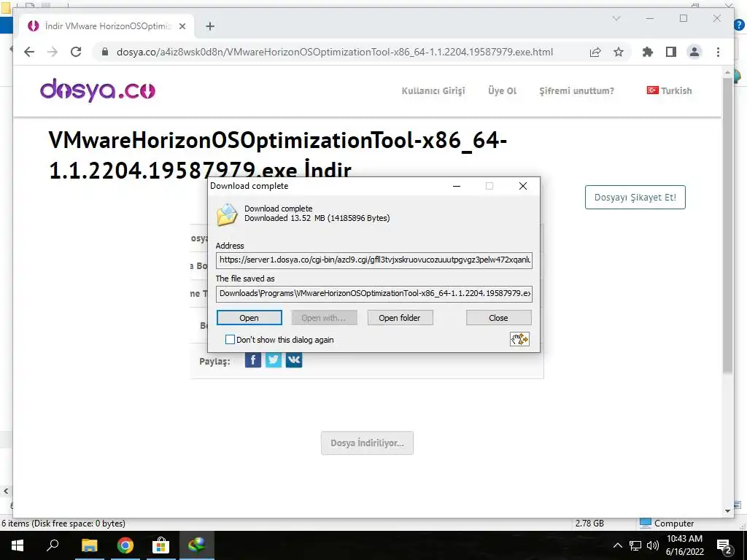747x560 pixels.
Task: Share on VK icon
Action: [x=294, y=360]
